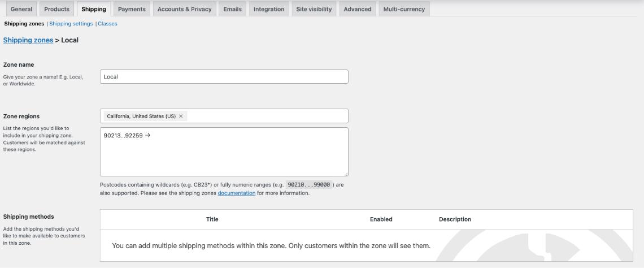The width and height of the screenshot is (644, 268).
Task: Open the Shipping settings sub-link
Action: 71,24
